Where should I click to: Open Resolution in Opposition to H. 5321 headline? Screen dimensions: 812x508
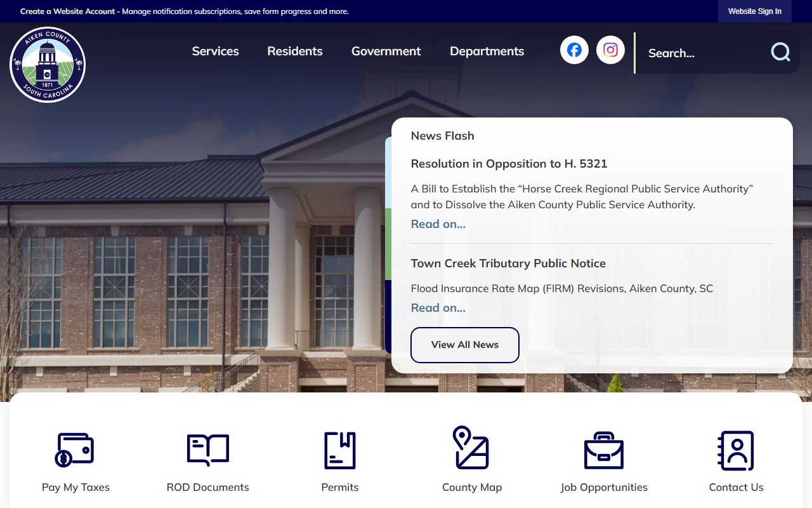tap(509, 164)
